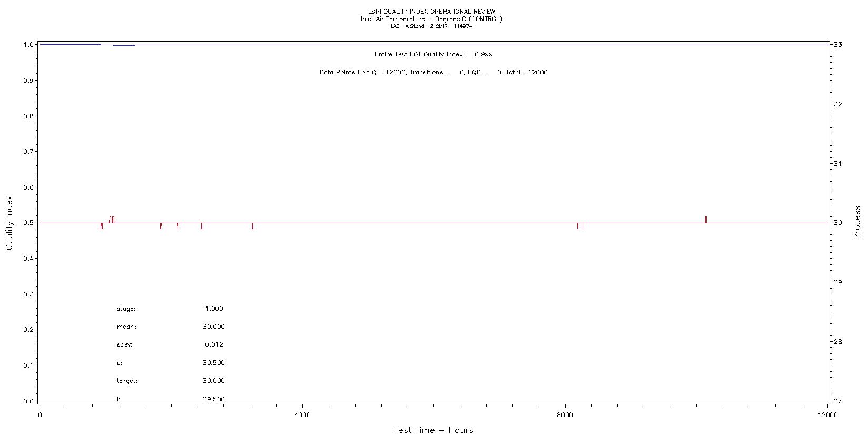Click the 'u:' upper limit label
The image size is (868, 445).
tap(120, 363)
